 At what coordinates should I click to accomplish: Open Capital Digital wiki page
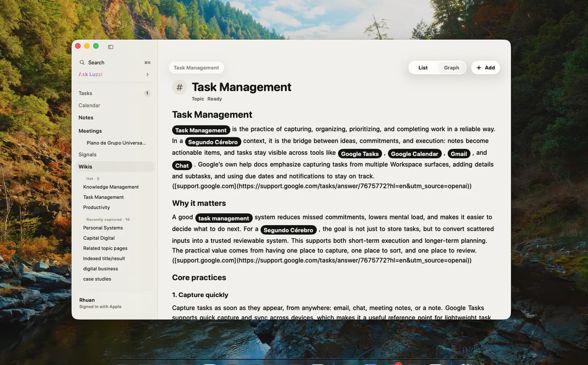pyautogui.click(x=99, y=238)
